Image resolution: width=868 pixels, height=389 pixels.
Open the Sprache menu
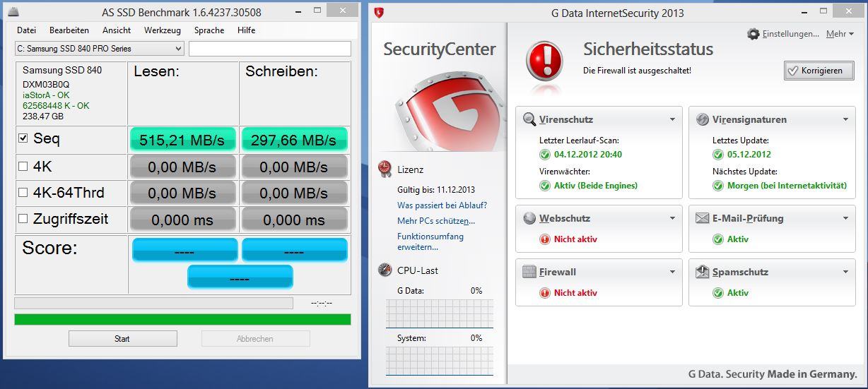(209, 30)
